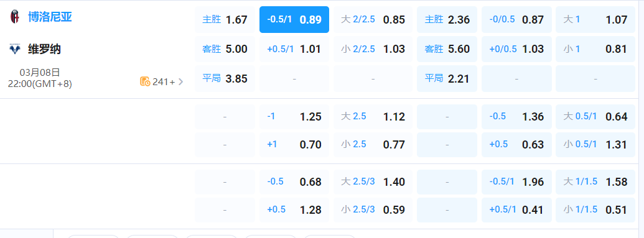Expand the 241+ markets chevron arrow
644x238 pixels.
coord(180,81)
